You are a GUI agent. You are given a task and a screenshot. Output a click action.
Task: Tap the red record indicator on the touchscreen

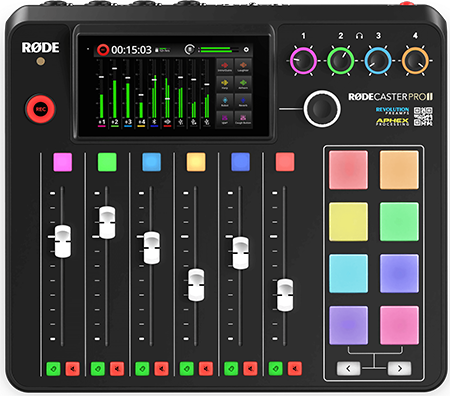coord(103,50)
